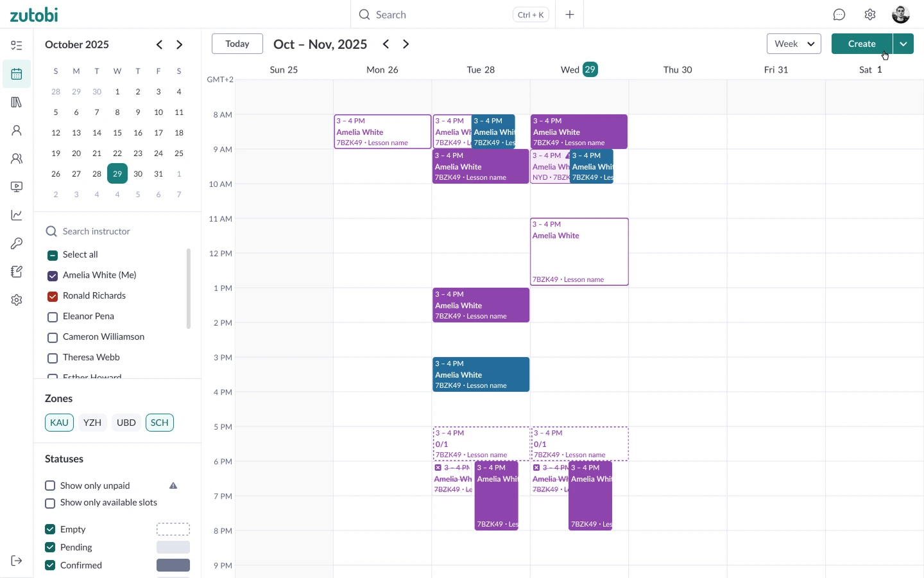Toggle the Select all instructors checkbox
Image resolution: width=924 pixels, height=578 pixels.
pos(53,255)
